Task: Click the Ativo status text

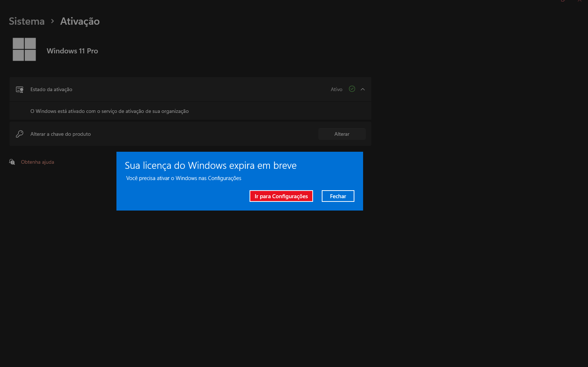Action: 337,89
